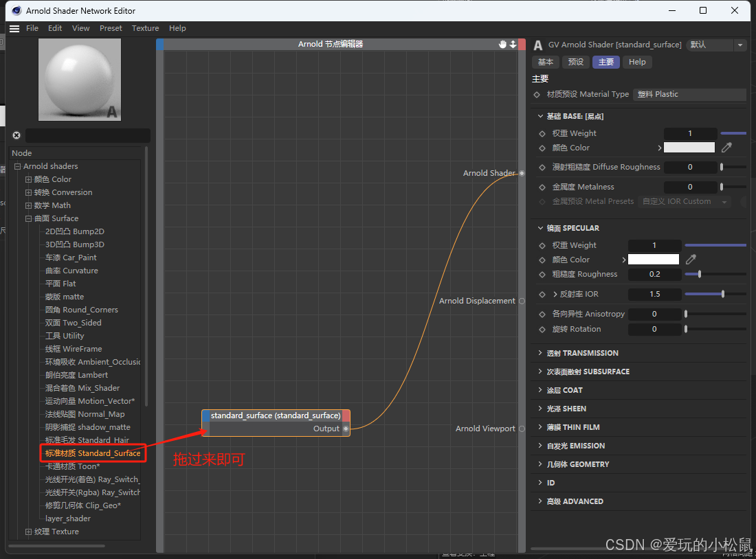Click the Arnold Shader input port
This screenshot has height=559, width=756.
(x=522, y=173)
